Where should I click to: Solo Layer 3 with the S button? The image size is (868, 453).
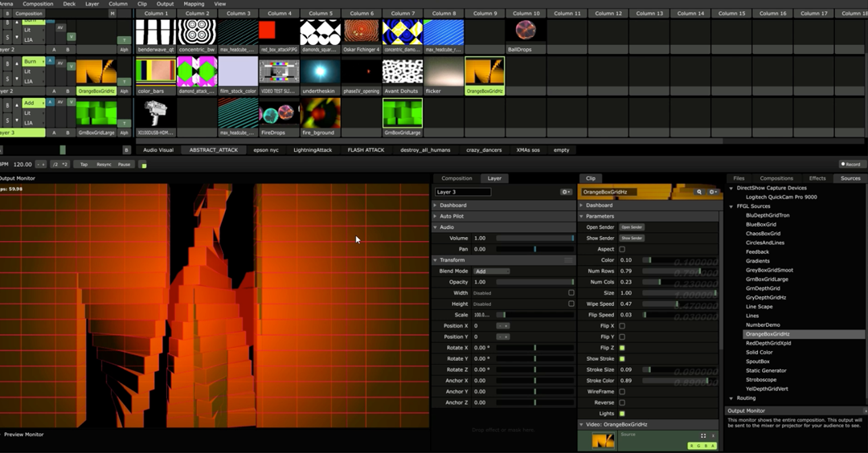pos(7,120)
